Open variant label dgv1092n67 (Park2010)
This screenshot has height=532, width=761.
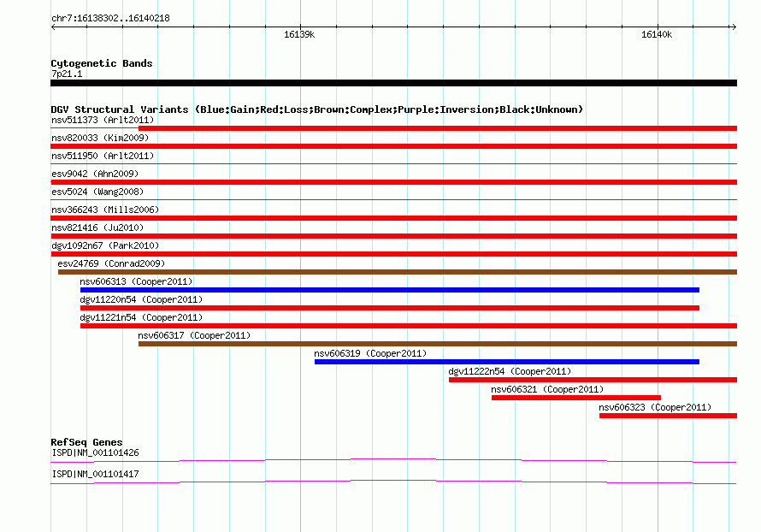tap(105, 245)
